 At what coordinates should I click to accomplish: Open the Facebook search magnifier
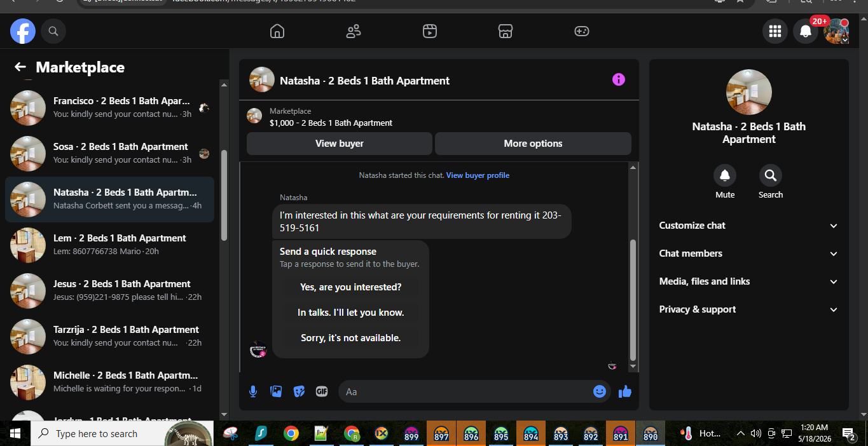pyautogui.click(x=53, y=31)
